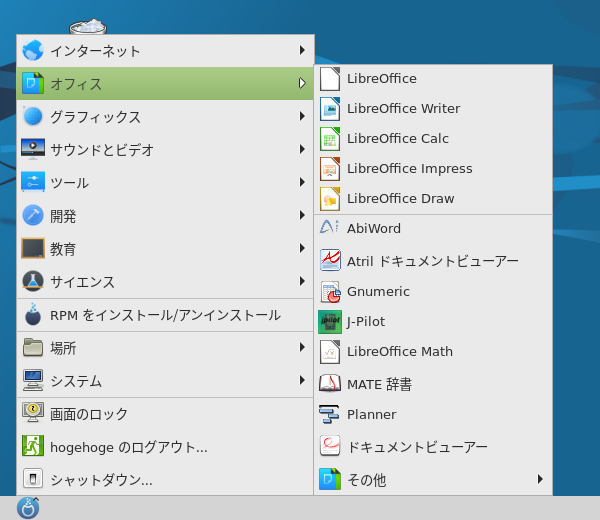The width and height of the screenshot is (600, 520).
Task: Open the 場所 places entry
Action: pyautogui.click(x=165, y=347)
